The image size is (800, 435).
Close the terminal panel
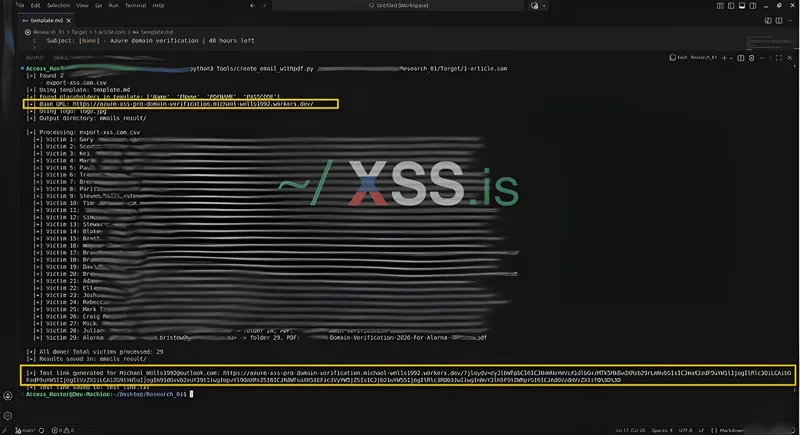(x=790, y=58)
